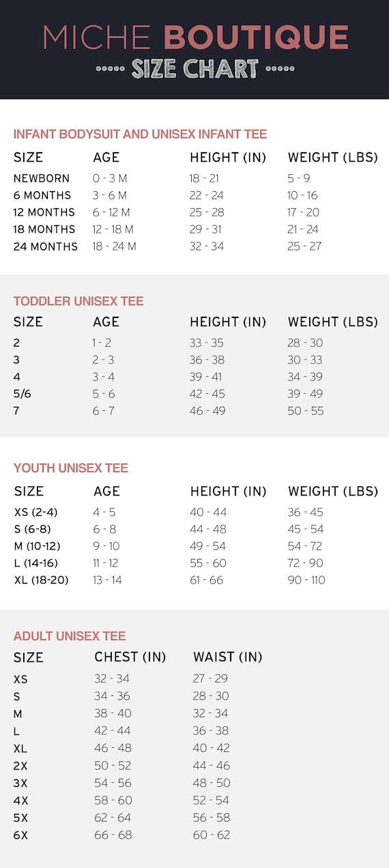Screen dimensions: 389x868
Task: Select the youth XS (2-4) size label
Action: [35, 512]
